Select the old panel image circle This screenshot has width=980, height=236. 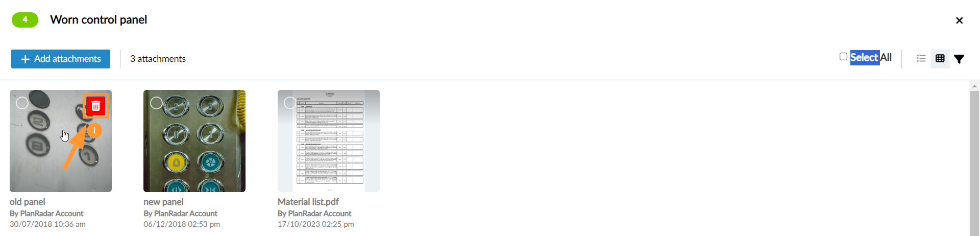click(22, 103)
